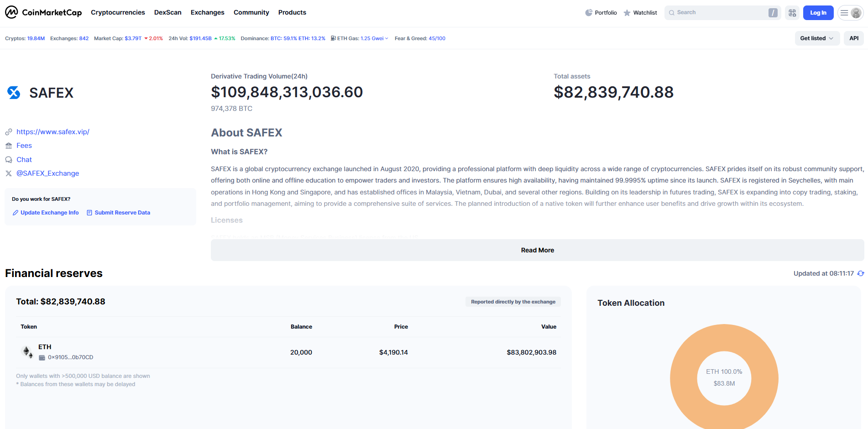Open the QR code app download icon
This screenshot has width=868, height=429.
[792, 13]
